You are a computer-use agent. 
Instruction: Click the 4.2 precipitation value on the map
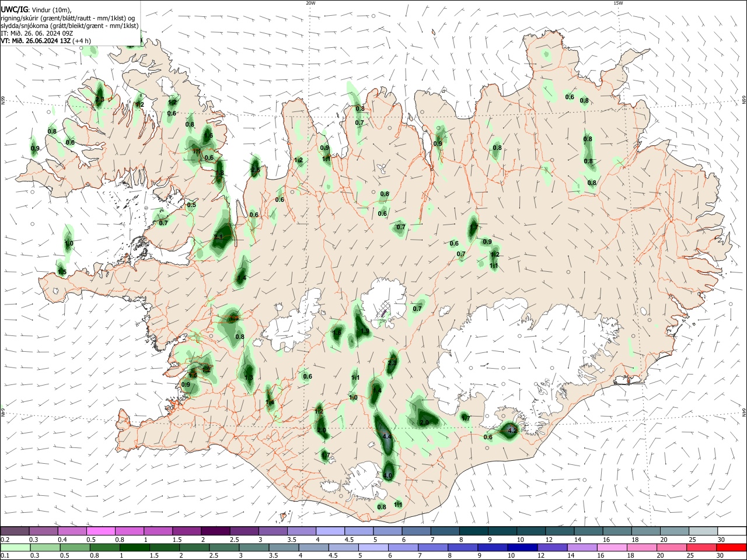click(513, 430)
